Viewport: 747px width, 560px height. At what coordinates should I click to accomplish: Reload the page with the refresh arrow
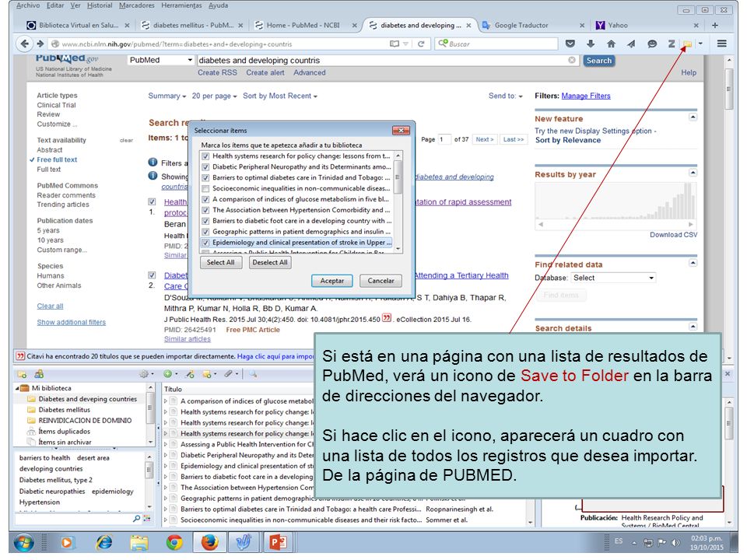(x=421, y=44)
